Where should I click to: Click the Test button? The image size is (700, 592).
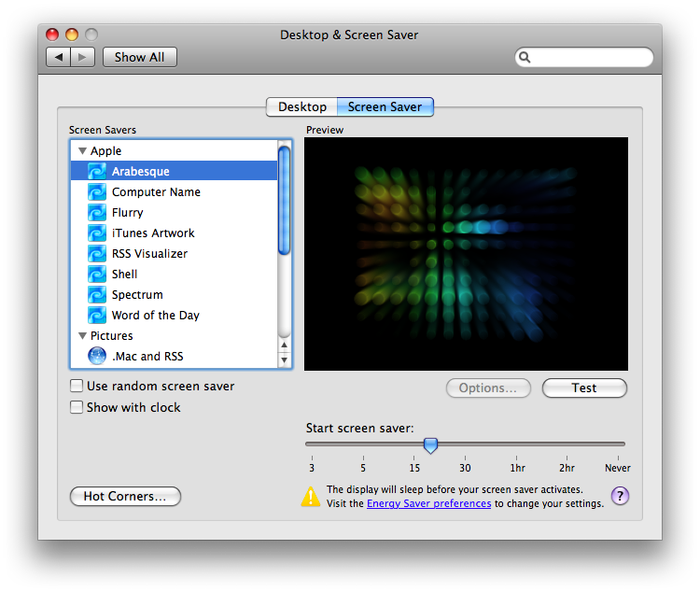584,388
